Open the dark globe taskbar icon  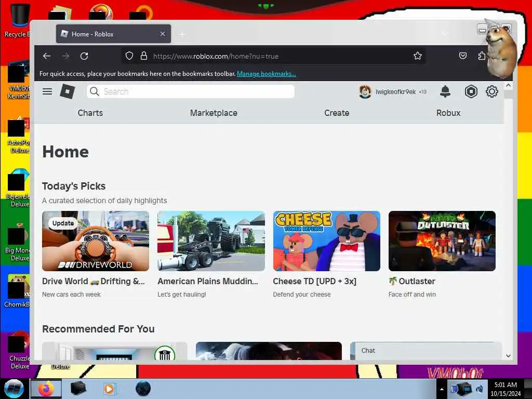coord(143,389)
